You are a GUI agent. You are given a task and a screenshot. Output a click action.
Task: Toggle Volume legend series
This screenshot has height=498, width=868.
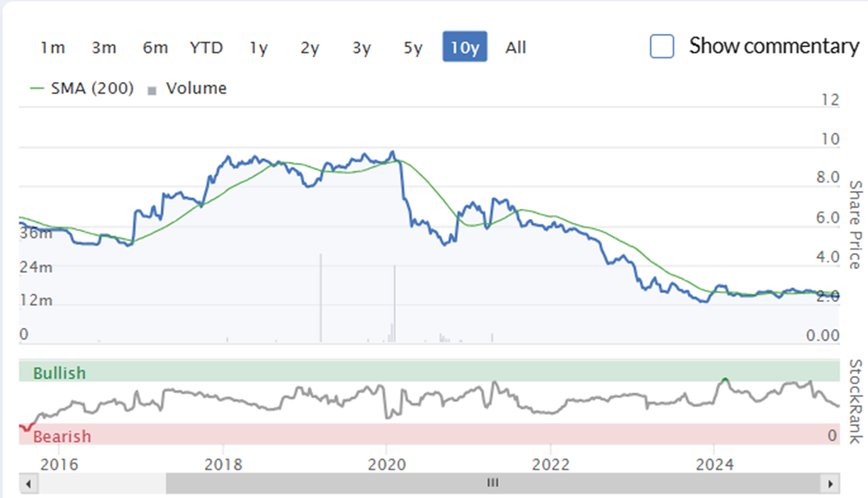[187, 88]
